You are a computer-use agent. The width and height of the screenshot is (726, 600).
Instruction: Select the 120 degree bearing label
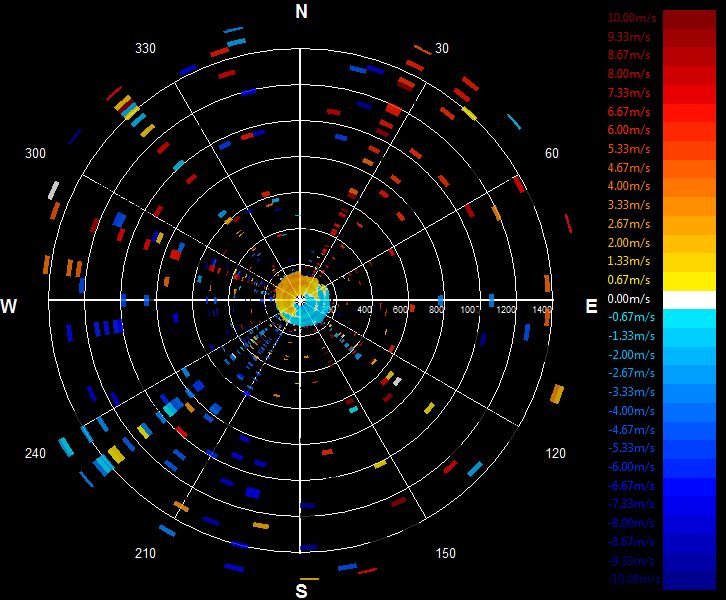556,453
